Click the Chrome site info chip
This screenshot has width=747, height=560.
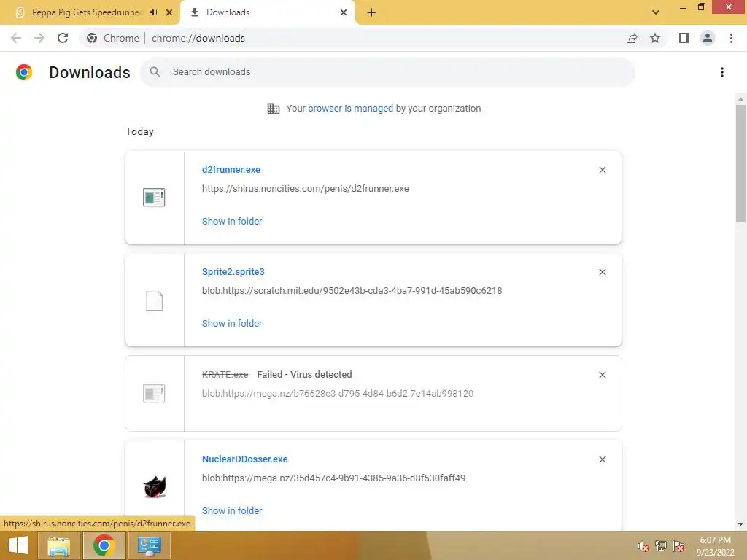pos(113,38)
